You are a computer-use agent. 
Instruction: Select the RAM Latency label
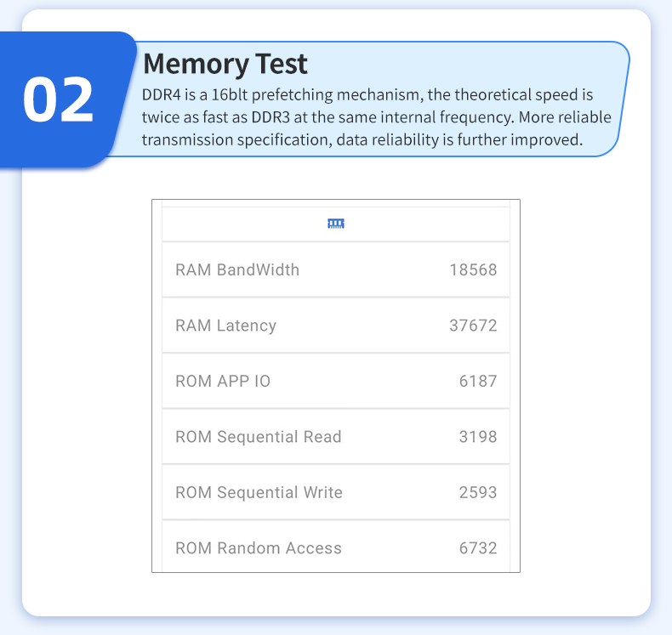225,326
